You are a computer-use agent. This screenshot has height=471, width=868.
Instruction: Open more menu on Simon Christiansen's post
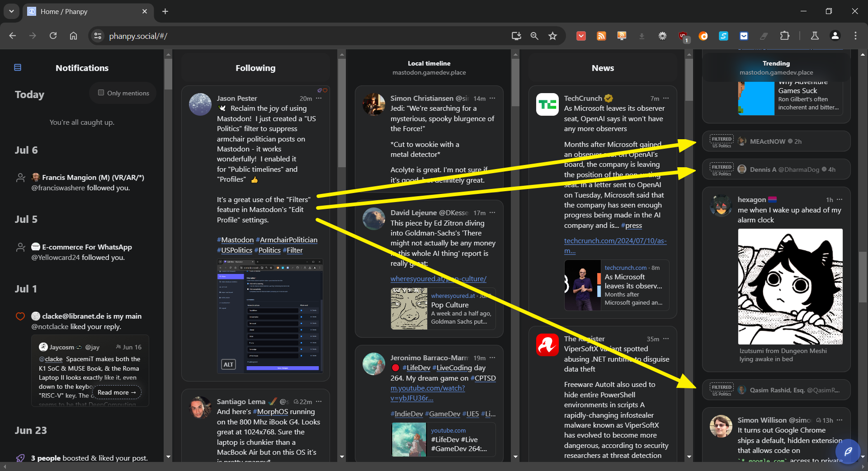coord(492,98)
